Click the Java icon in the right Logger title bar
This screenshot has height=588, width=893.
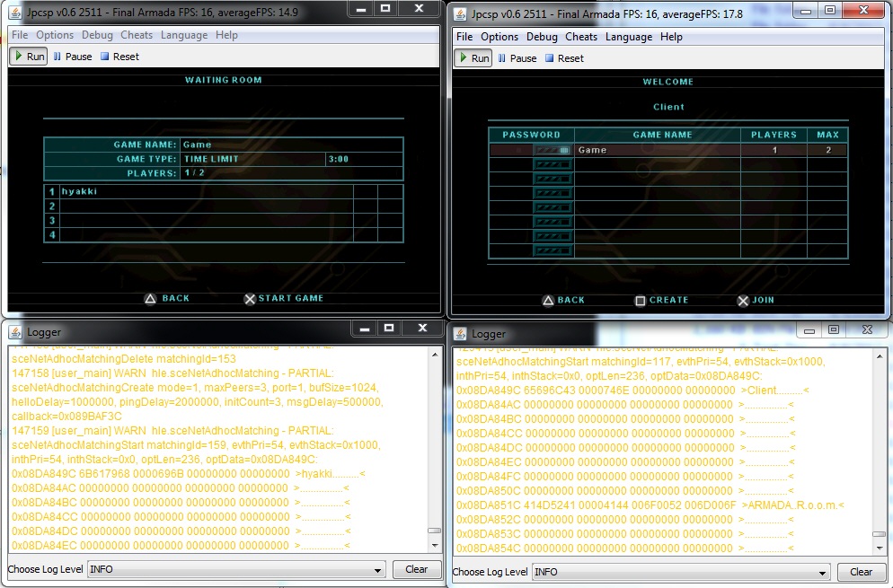[460, 334]
